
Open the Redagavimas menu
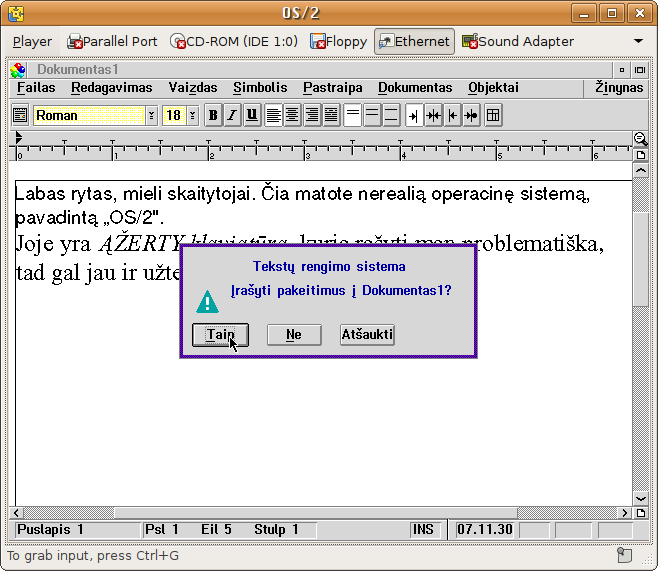pyautogui.click(x=112, y=88)
